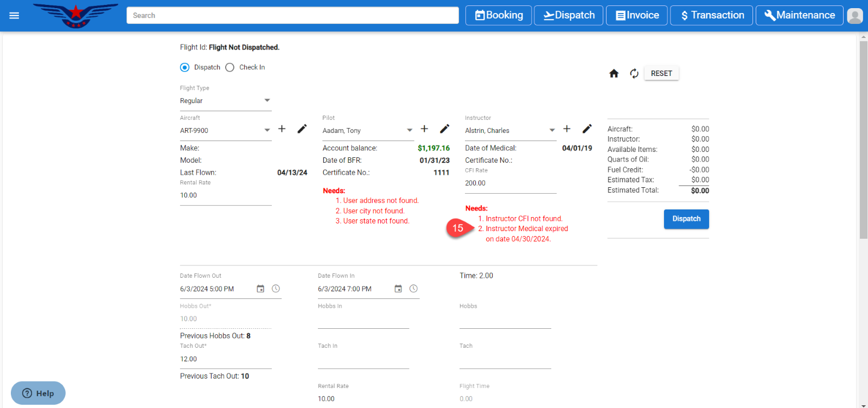Click the refresh arrows icon
This screenshot has width=868, height=408.
[x=634, y=73]
